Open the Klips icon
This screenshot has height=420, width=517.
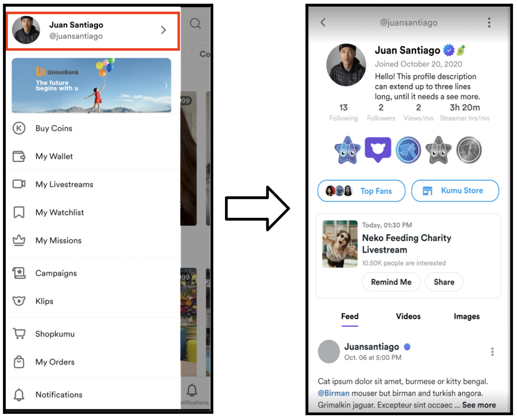point(19,301)
